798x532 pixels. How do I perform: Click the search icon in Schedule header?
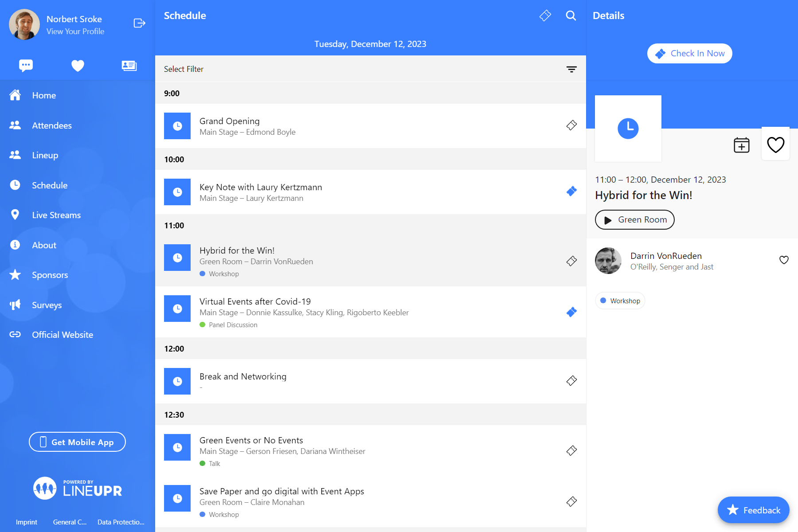[571, 16]
